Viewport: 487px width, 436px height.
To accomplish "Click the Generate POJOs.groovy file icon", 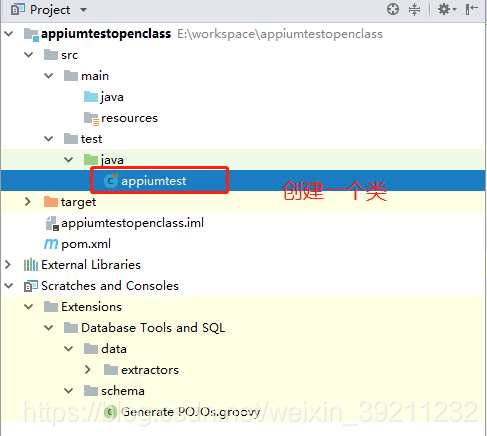I will (110, 412).
